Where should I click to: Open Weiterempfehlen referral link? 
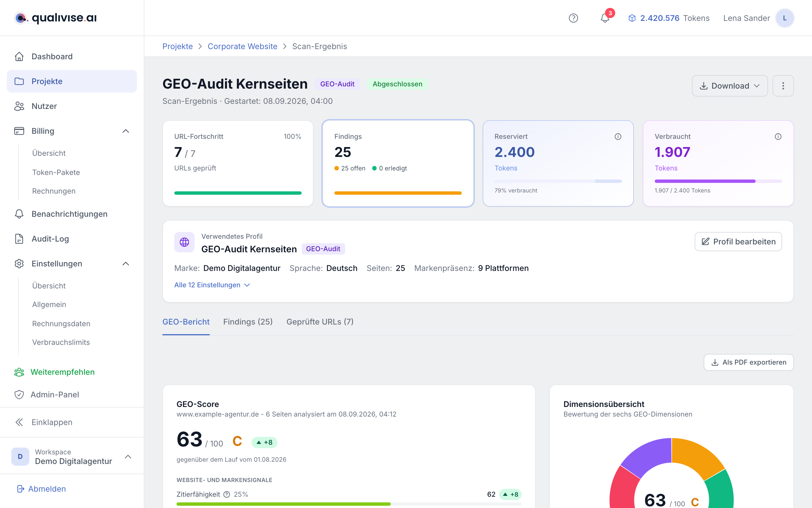point(71,372)
